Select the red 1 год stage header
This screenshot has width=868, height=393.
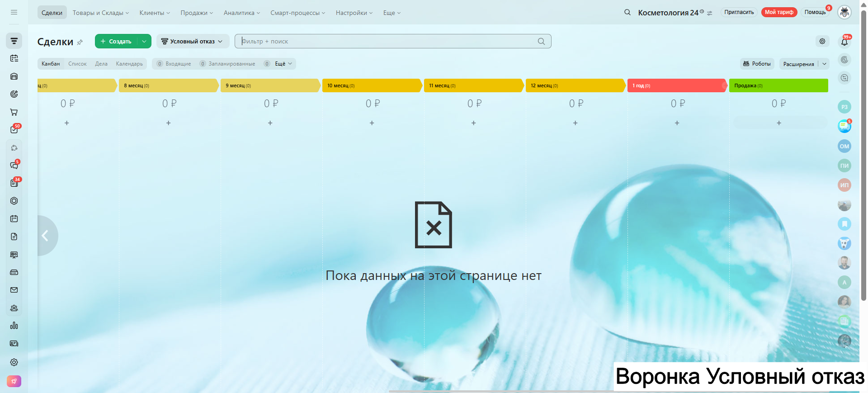pos(677,85)
